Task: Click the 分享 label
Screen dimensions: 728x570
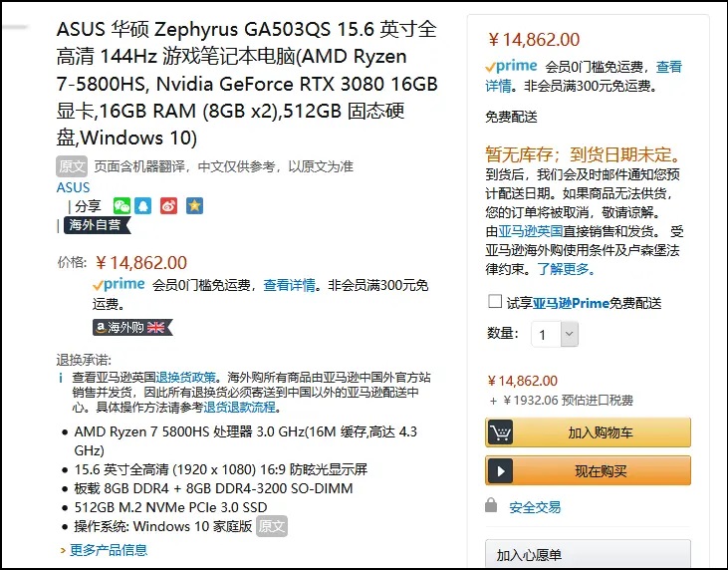Action: click(x=88, y=206)
